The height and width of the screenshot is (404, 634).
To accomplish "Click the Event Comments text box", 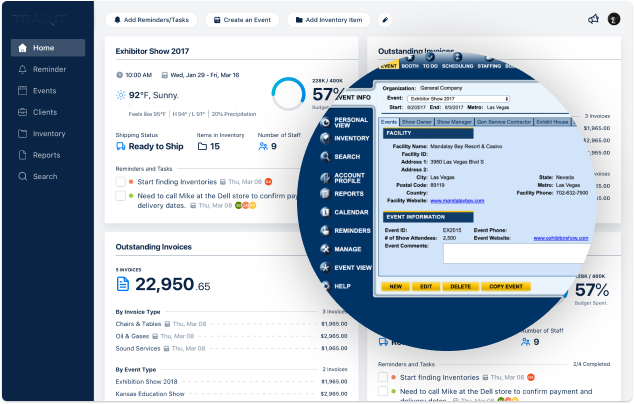I will pos(518,254).
